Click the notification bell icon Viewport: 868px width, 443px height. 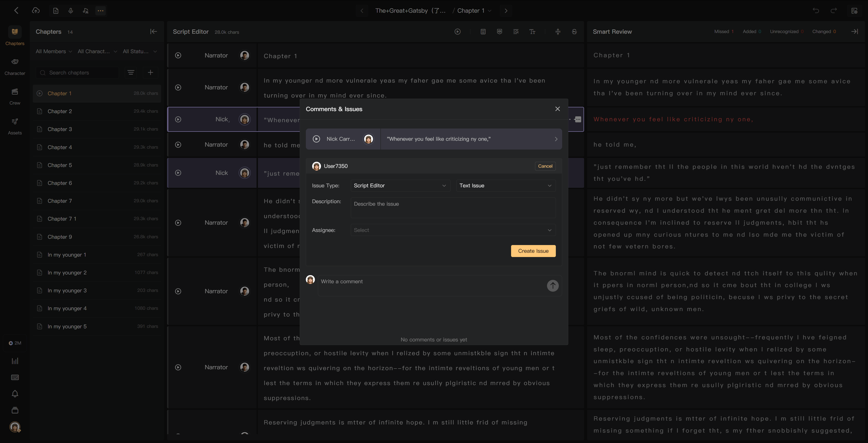point(15,394)
